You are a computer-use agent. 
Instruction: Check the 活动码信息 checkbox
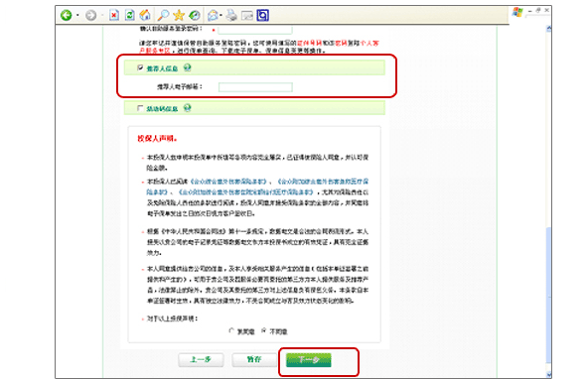[x=140, y=108]
